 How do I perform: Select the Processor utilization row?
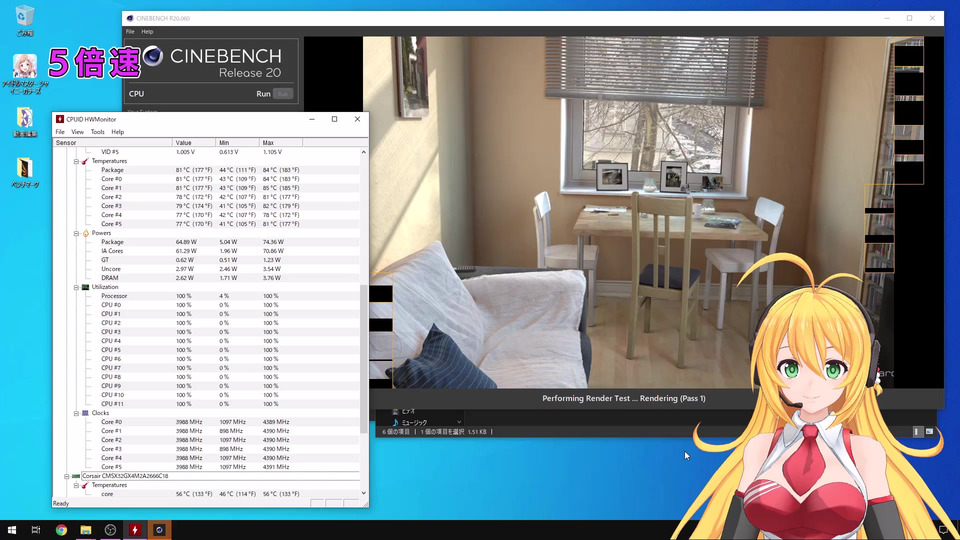[206, 296]
